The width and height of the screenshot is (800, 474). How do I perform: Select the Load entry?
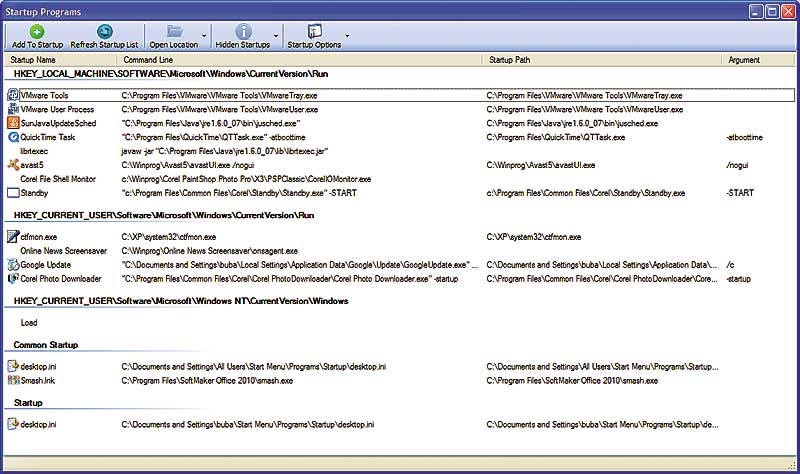(29, 322)
